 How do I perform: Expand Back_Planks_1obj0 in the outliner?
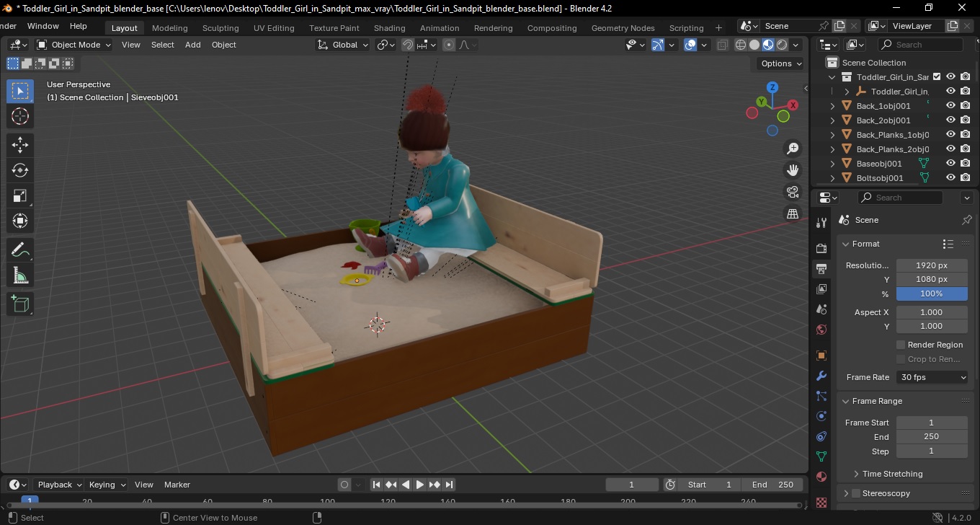pos(832,135)
